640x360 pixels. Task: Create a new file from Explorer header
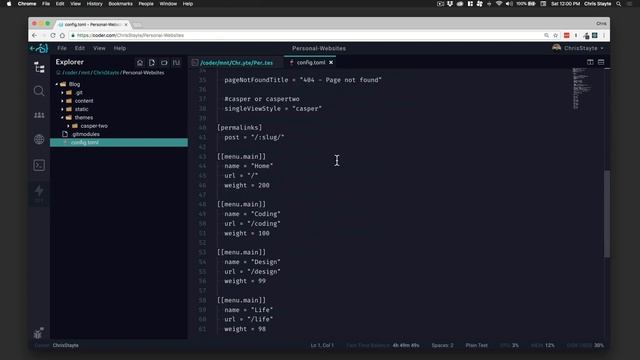152,62
